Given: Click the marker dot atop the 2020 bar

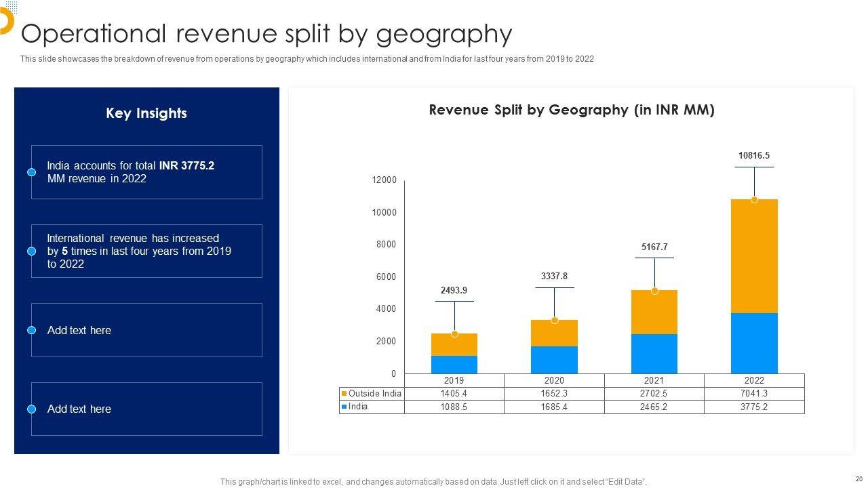Looking at the screenshot, I should coord(555,320).
